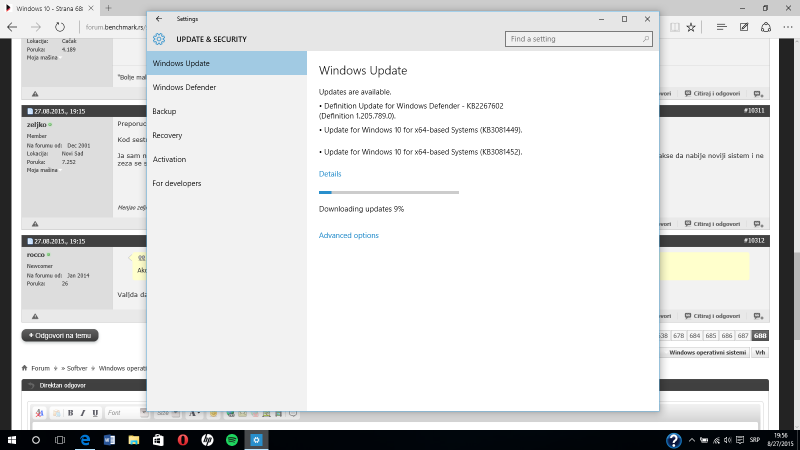
Task: Click Citiraj i odgovori in zeljko's post
Action: (713, 224)
